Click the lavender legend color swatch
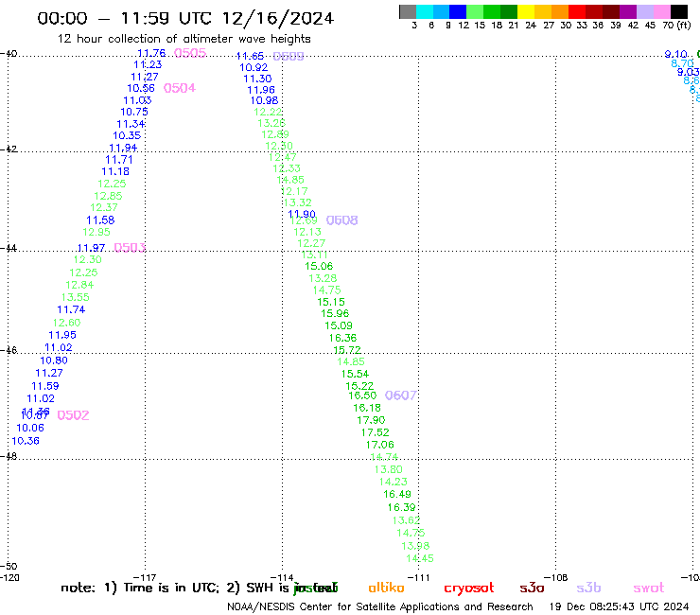The image size is (700, 615). point(644,11)
